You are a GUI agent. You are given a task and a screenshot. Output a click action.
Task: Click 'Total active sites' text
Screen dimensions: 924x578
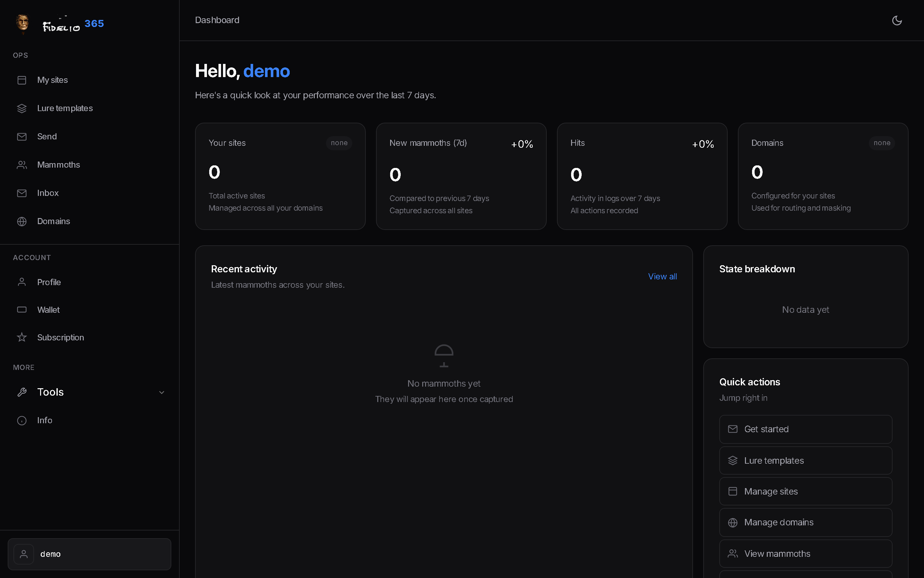(x=237, y=196)
